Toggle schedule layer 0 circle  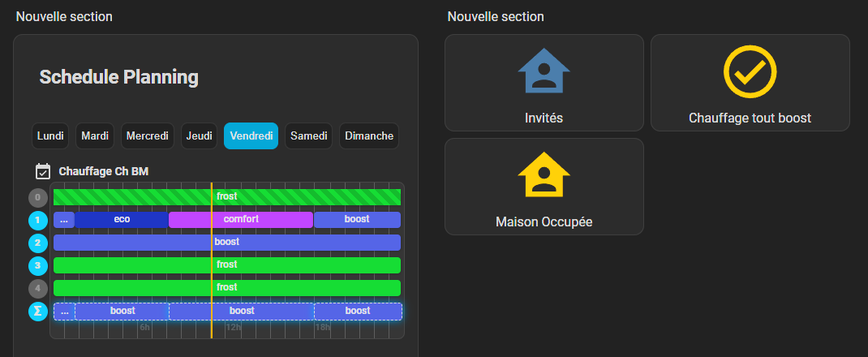[x=38, y=197]
